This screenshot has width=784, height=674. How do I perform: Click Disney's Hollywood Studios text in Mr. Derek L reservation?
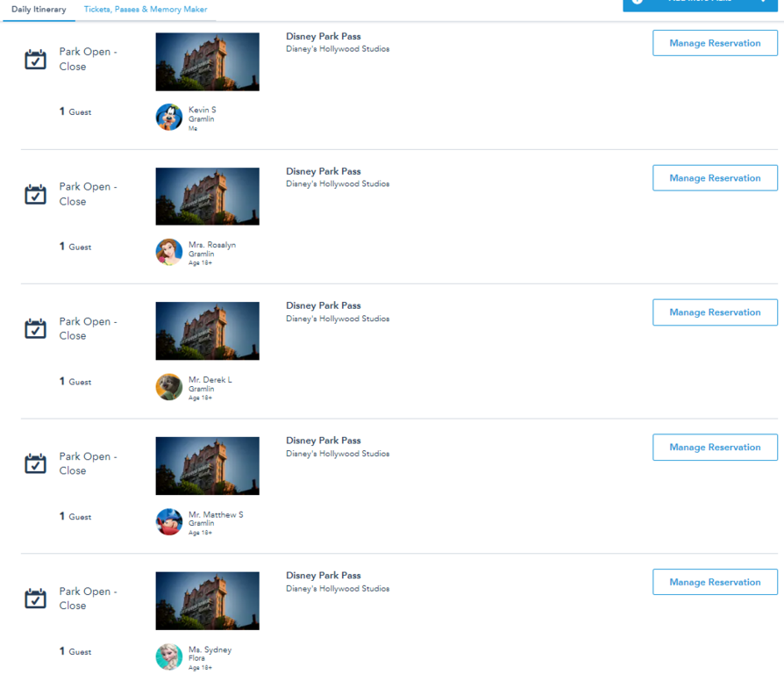(x=338, y=319)
